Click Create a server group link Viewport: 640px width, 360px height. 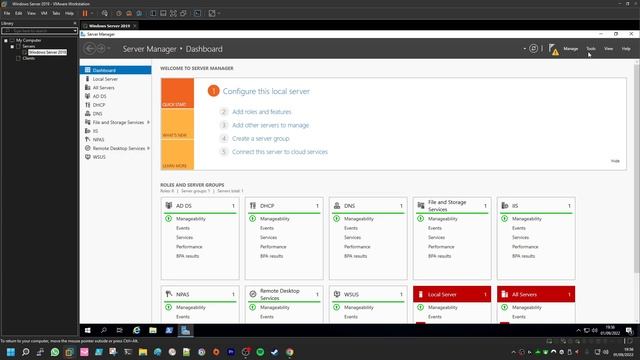tap(260, 138)
